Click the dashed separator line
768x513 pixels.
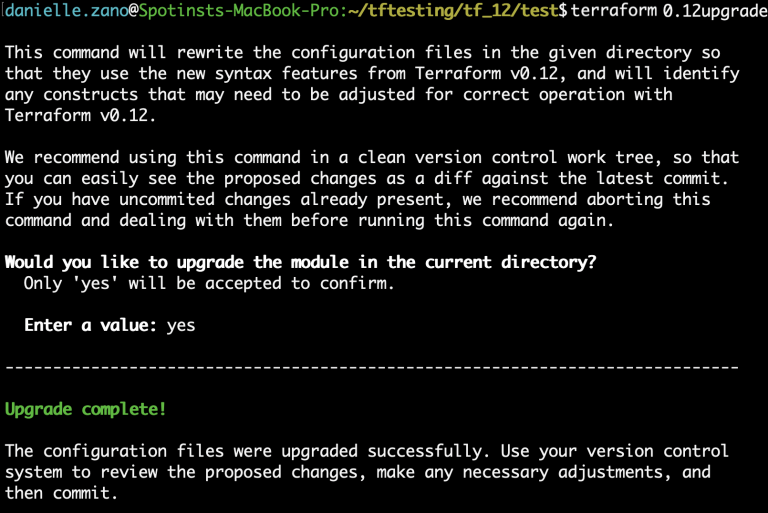tap(372, 367)
